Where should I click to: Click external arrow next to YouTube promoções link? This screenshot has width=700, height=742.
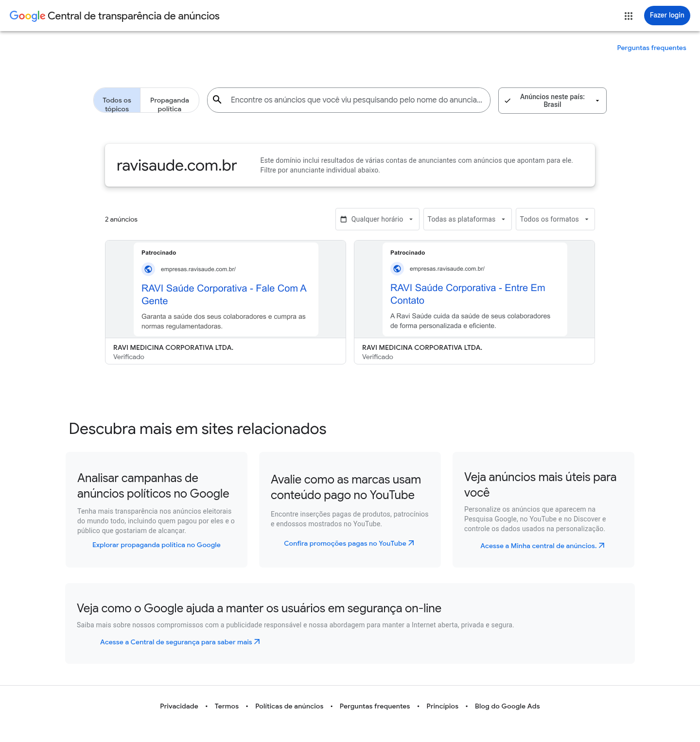411,543
